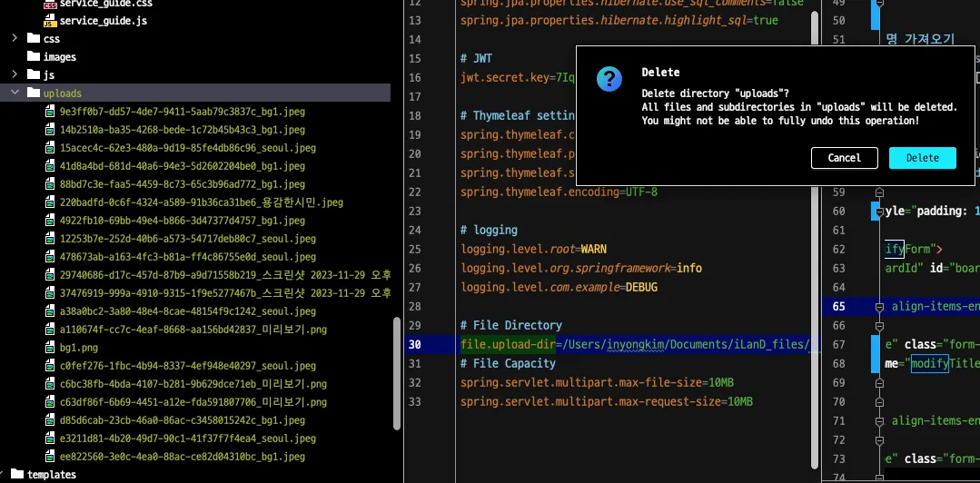Click the uploads folder icon
Screen dimensions: 980x483
(34, 93)
